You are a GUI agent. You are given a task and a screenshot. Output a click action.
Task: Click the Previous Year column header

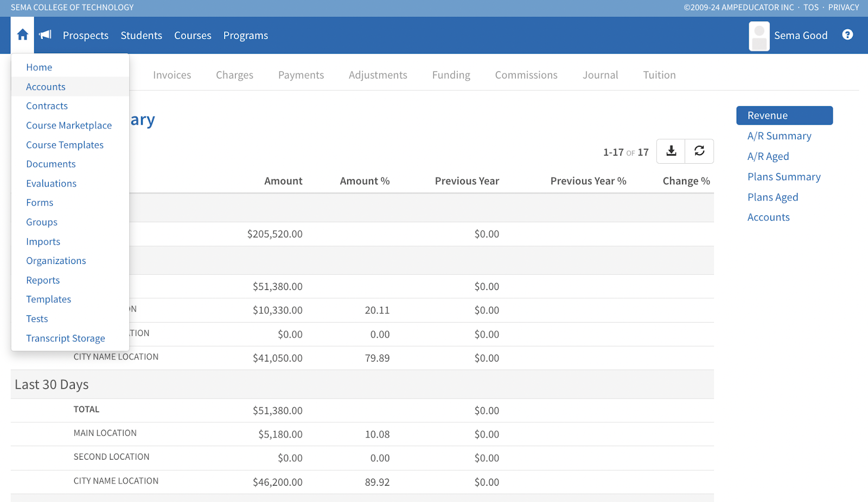point(467,181)
